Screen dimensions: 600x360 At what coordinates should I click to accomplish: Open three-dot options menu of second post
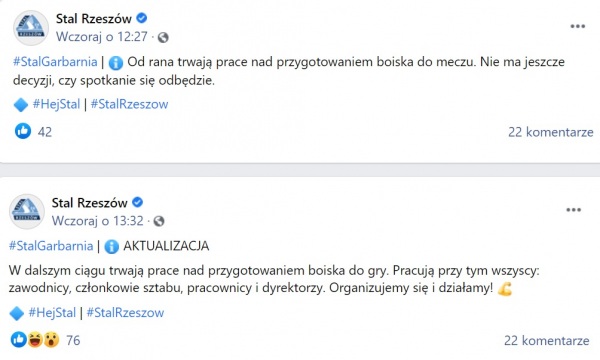tap(573, 210)
